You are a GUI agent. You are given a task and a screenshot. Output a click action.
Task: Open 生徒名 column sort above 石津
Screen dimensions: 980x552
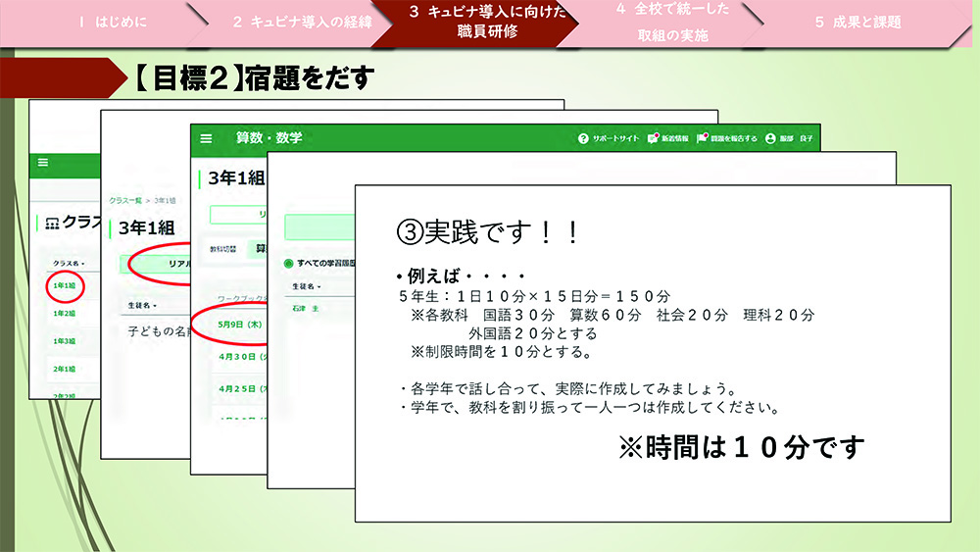pos(305,286)
